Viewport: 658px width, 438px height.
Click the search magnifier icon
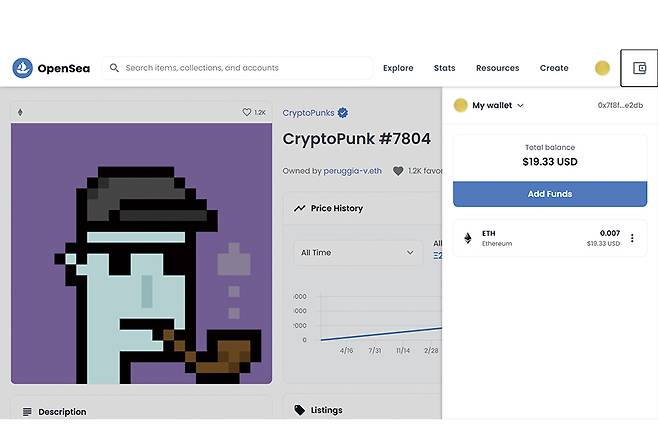coord(114,68)
